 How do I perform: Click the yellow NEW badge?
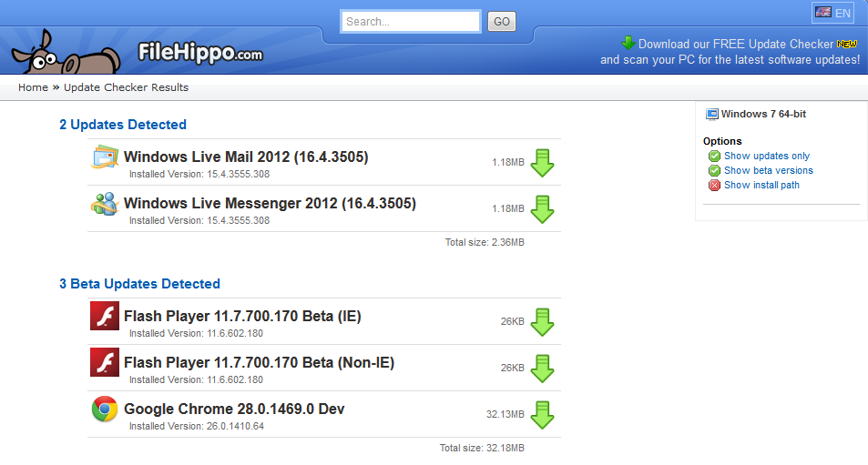(x=846, y=44)
